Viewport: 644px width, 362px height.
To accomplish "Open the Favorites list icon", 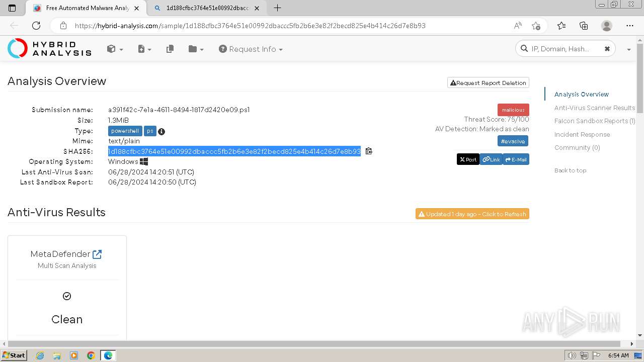I will click(561, 26).
